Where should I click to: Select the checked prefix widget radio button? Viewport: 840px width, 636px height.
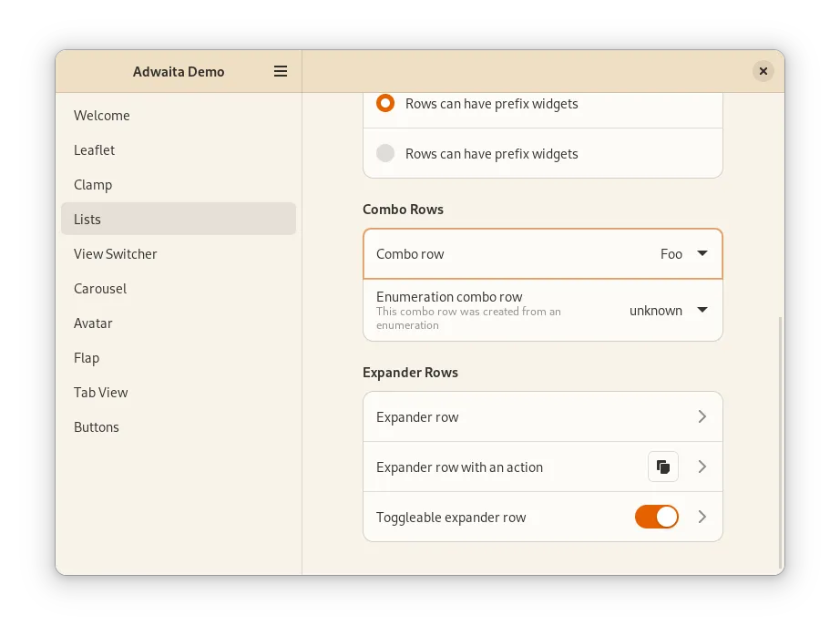(385, 104)
